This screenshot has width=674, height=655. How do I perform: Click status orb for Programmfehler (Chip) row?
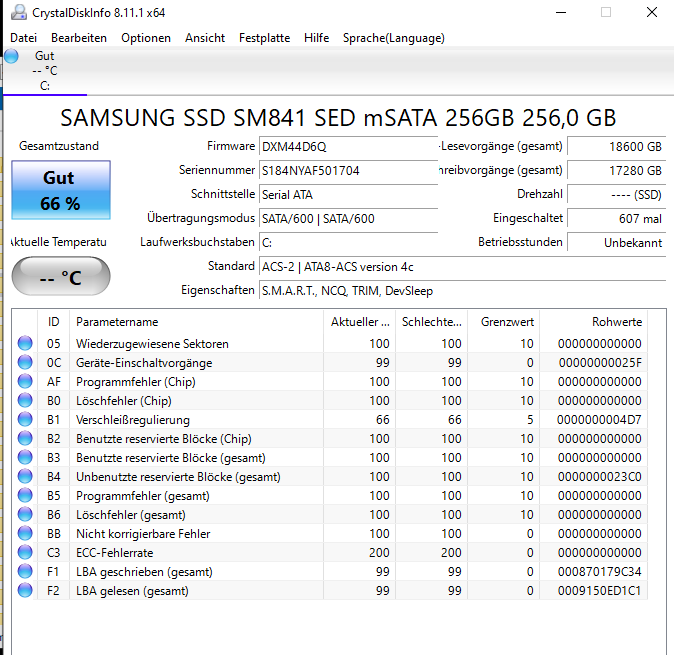[x=25, y=381]
